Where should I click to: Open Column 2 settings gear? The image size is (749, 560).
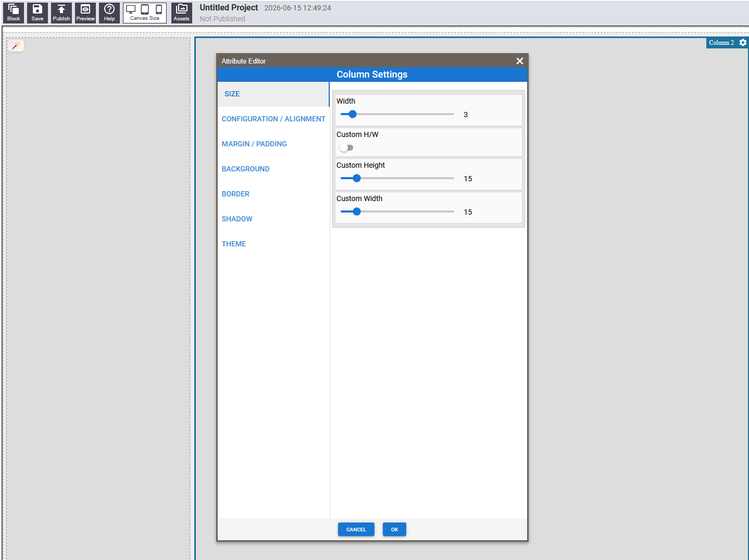tap(743, 43)
